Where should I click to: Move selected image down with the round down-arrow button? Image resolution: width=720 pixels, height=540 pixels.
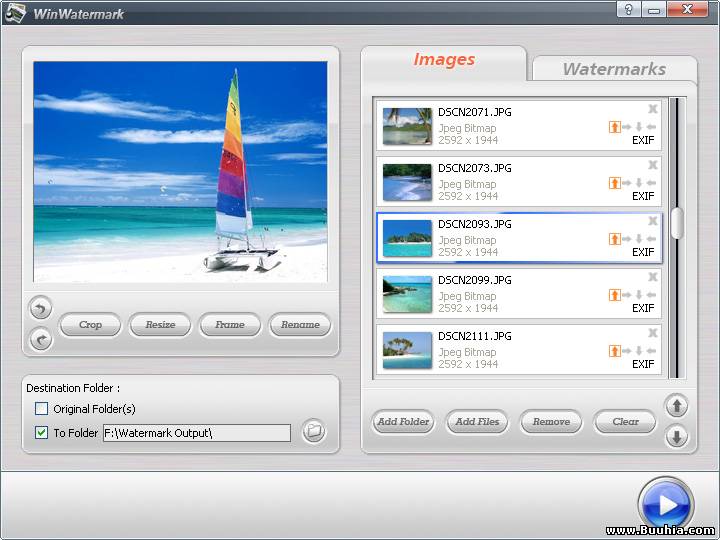click(x=676, y=437)
